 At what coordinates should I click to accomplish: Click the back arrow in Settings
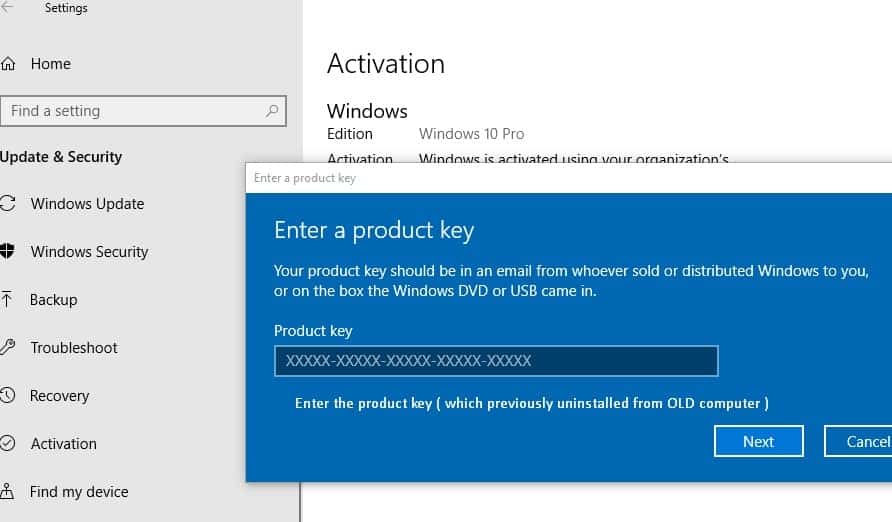point(7,8)
